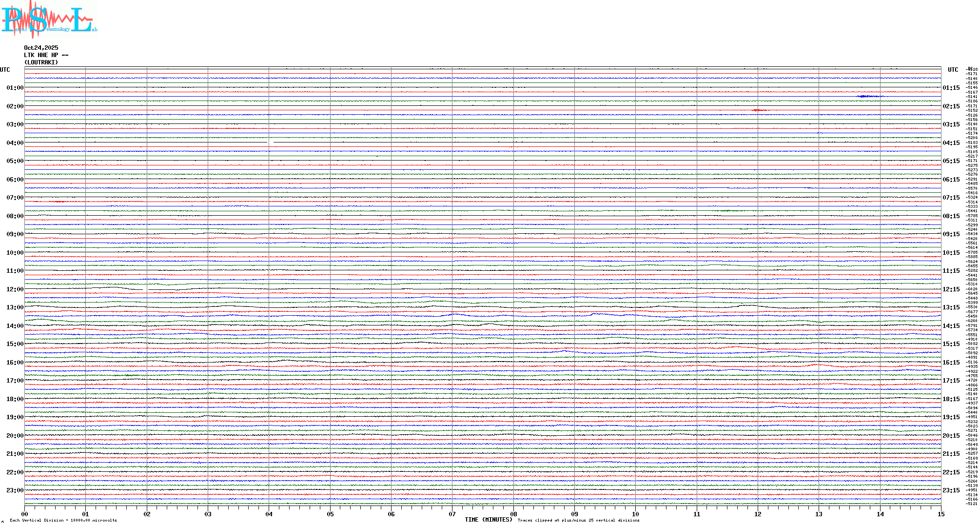Click the right UTC axis heading
Screen dimensions: 980x527
click(x=953, y=70)
